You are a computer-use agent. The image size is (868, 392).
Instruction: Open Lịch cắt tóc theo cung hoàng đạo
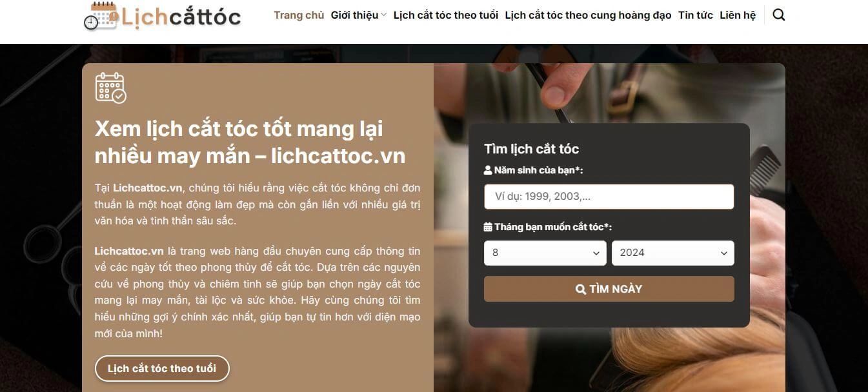[588, 15]
